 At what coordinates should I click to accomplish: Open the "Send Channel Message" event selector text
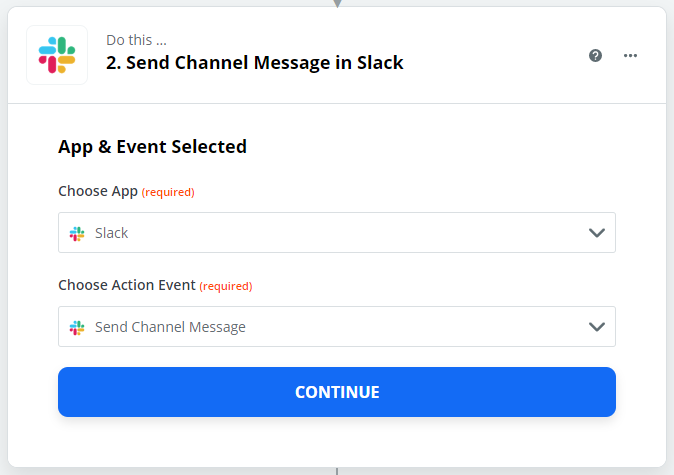point(170,327)
